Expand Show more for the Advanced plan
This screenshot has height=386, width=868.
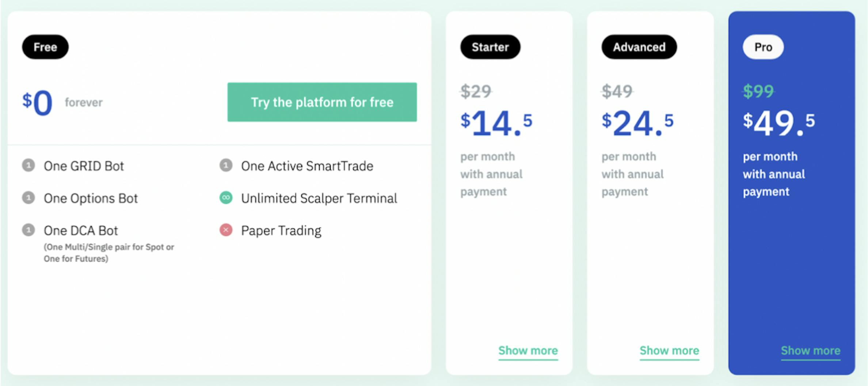pos(669,351)
